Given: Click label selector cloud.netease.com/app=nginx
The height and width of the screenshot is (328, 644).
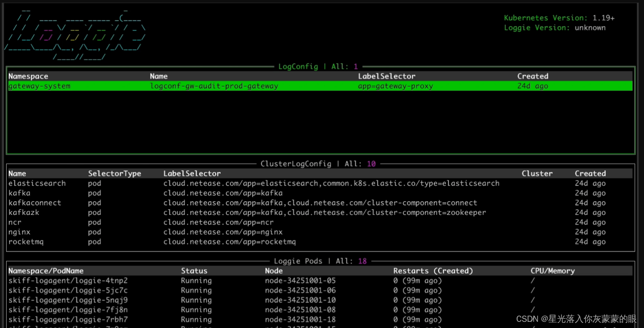Looking at the screenshot, I should click(x=223, y=232).
